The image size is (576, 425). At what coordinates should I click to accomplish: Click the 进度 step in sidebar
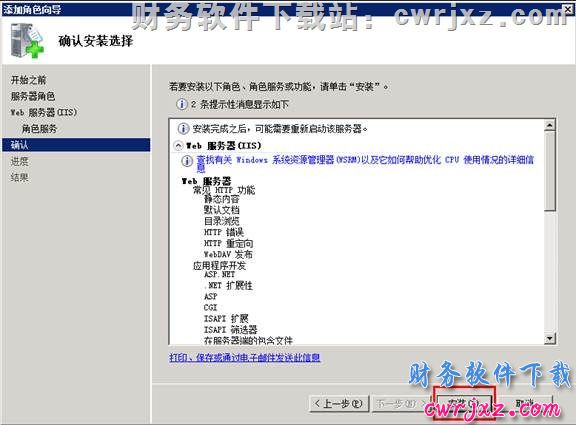coord(19,161)
